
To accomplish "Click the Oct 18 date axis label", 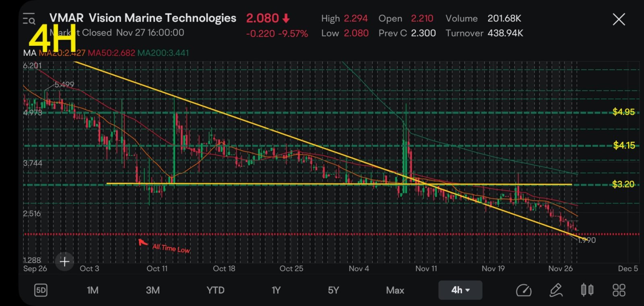I will [224, 269].
